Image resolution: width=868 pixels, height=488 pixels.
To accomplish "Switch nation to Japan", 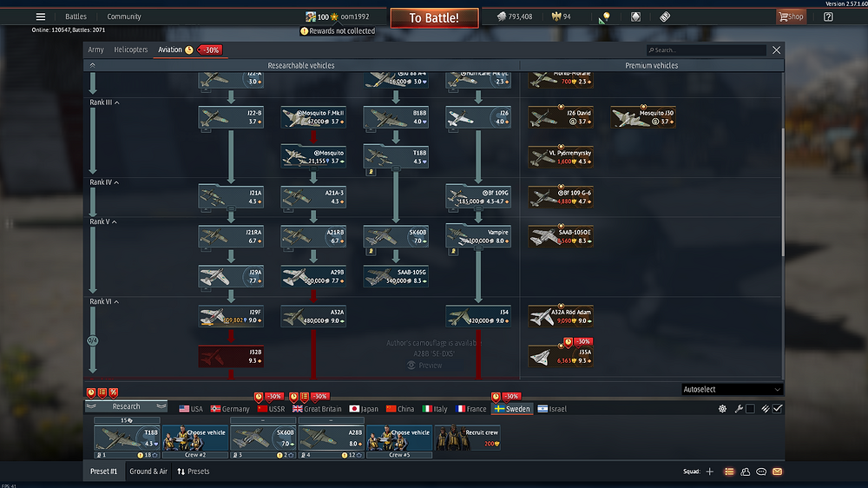I will click(364, 409).
